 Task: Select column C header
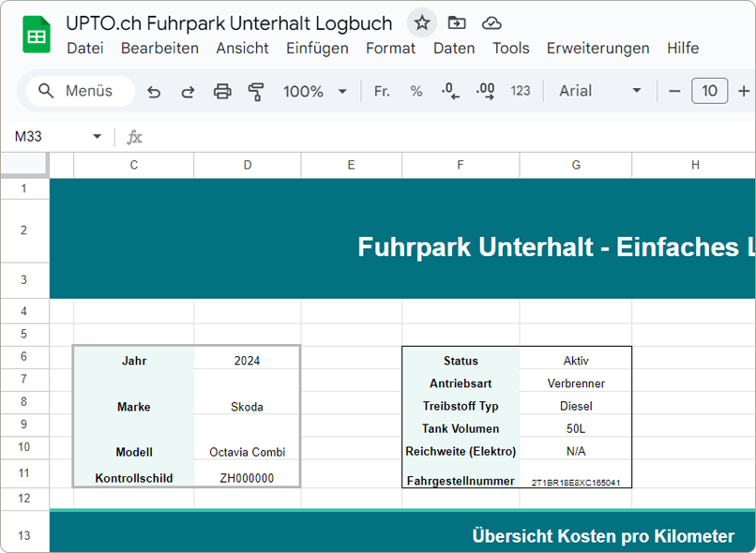pos(134,165)
